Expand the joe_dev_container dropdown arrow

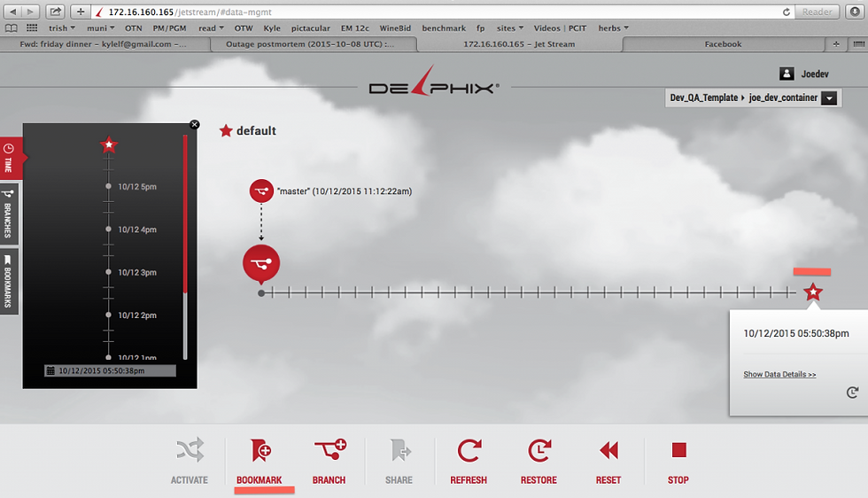[x=829, y=98]
